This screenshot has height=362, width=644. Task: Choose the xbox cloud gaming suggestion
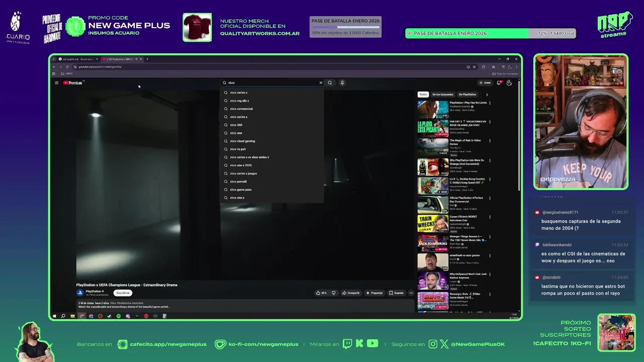click(x=272, y=141)
